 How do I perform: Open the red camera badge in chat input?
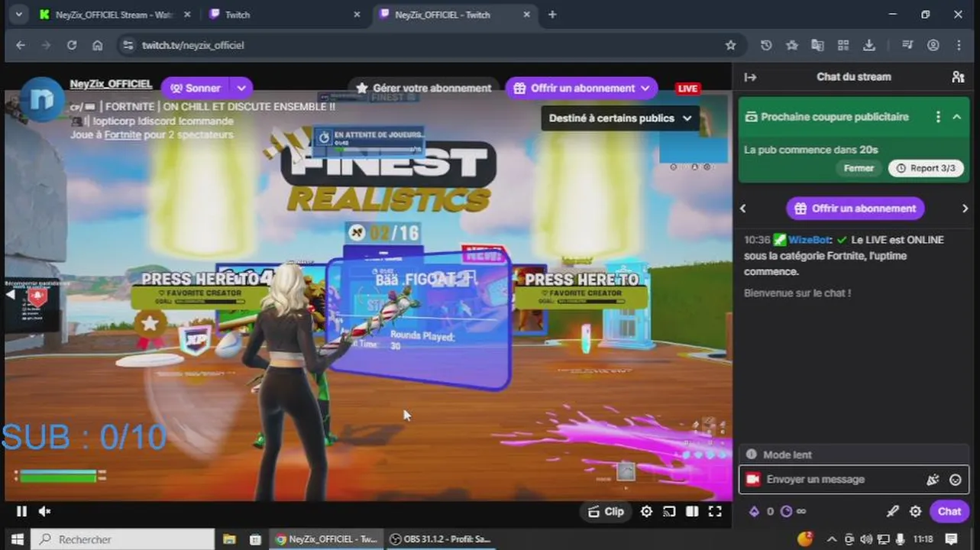tap(752, 480)
